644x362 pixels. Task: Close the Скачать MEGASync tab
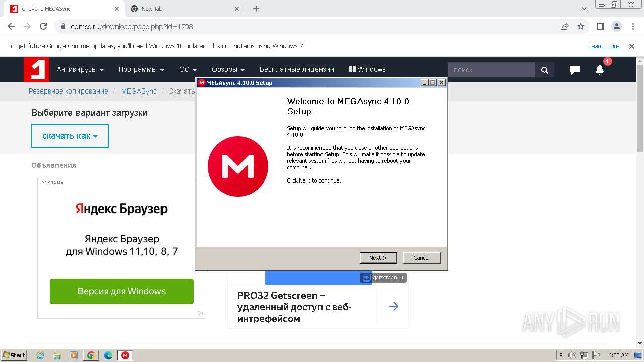tap(117, 9)
